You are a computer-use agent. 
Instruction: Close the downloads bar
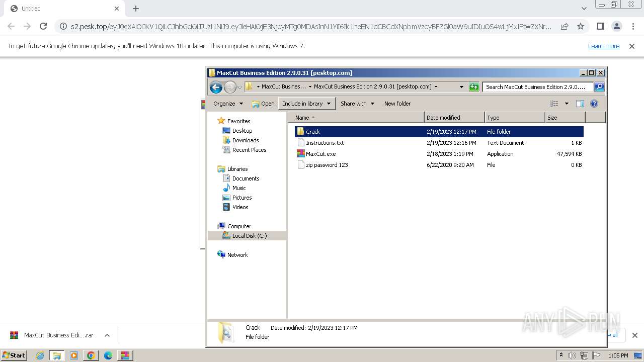click(x=634, y=335)
